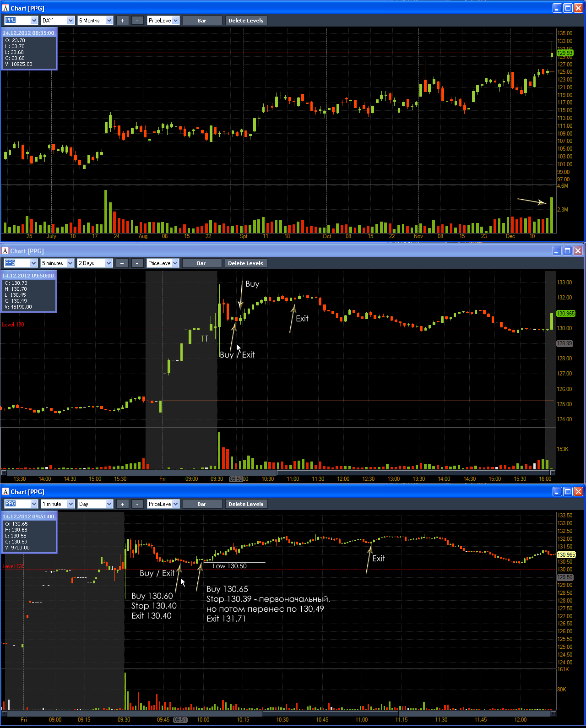The width and height of the screenshot is (586, 728).
Task: Click 09:50 time marker on 5 minutes axis
Action: (236, 479)
